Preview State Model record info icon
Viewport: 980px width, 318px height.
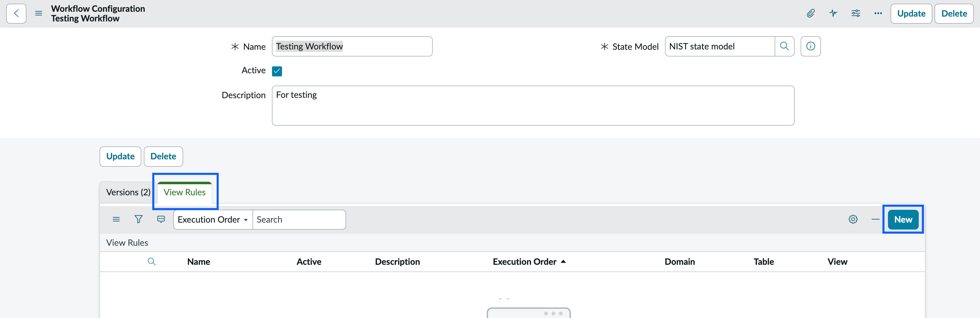811,46
